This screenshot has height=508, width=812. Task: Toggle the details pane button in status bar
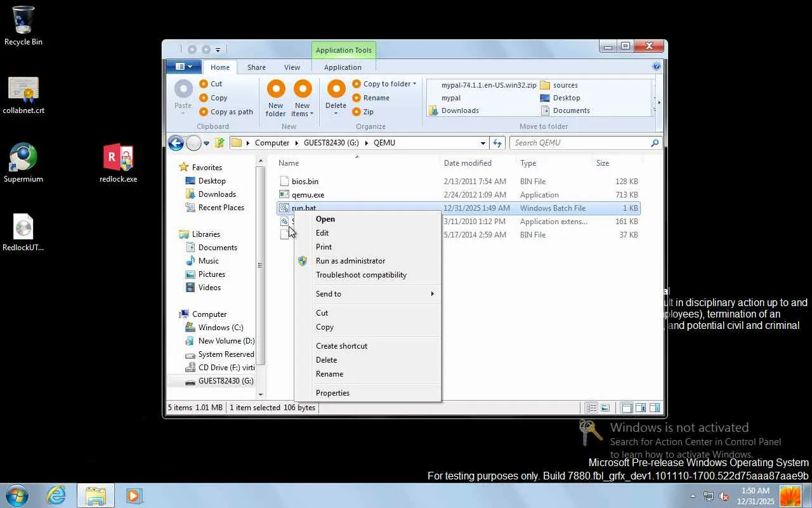655,408
